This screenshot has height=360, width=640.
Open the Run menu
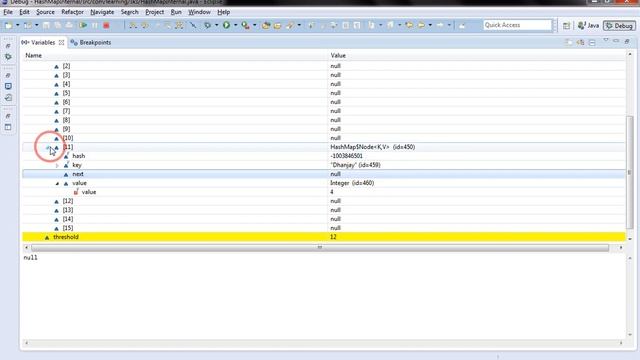tap(176, 12)
